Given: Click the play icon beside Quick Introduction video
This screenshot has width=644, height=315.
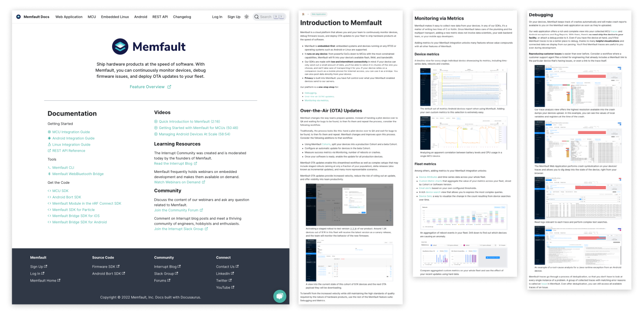Looking at the screenshot, I should (156, 122).
